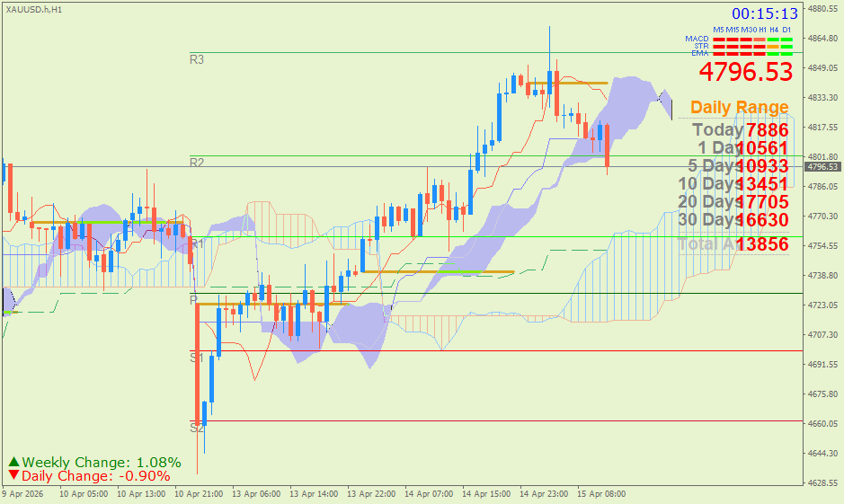Click the 13 Apr 06:00 time axis label
844x504 pixels.
tap(256, 493)
